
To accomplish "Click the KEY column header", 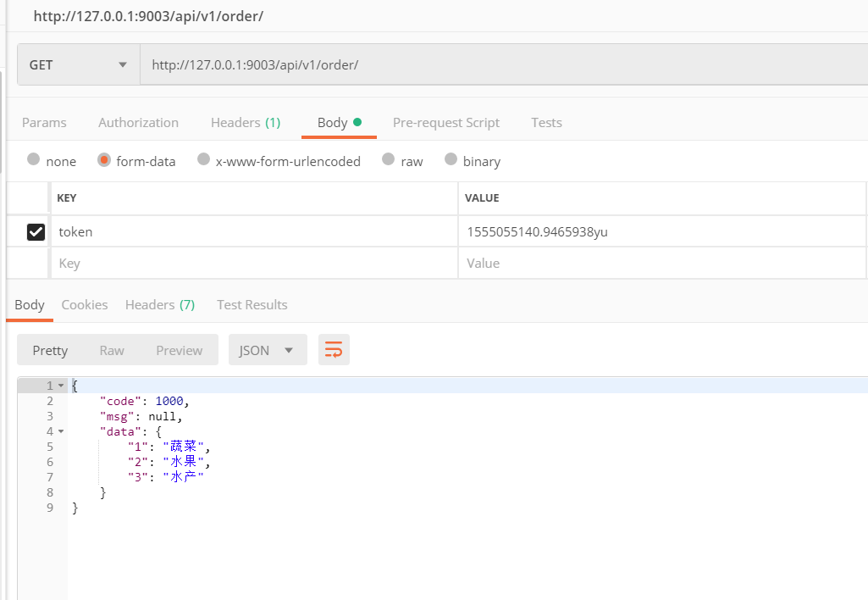I will 66,197.
